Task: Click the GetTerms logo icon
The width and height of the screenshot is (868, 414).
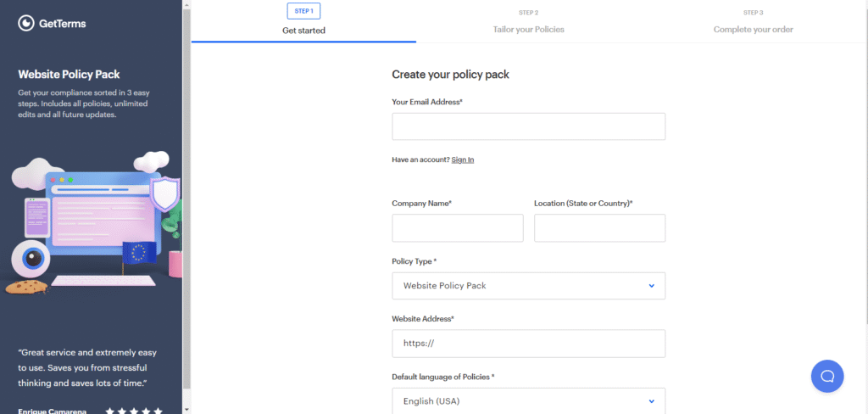Action: click(x=26, y=24)
